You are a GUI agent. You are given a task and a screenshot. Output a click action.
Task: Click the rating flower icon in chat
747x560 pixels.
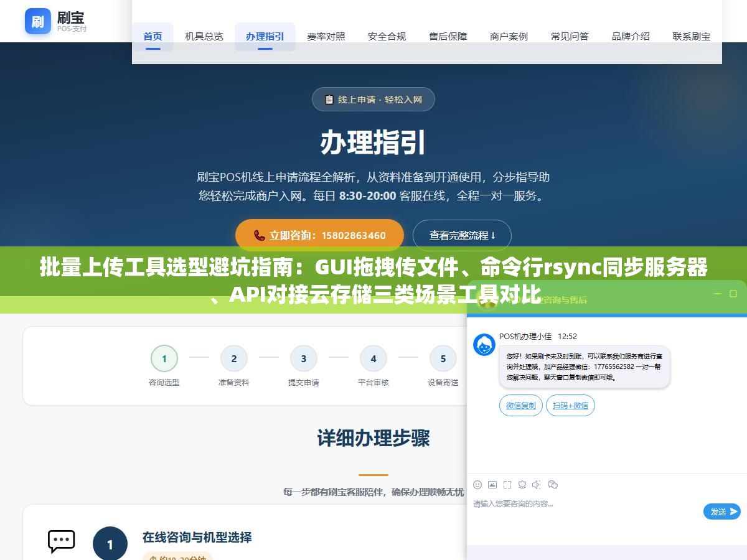coord(522,484)
